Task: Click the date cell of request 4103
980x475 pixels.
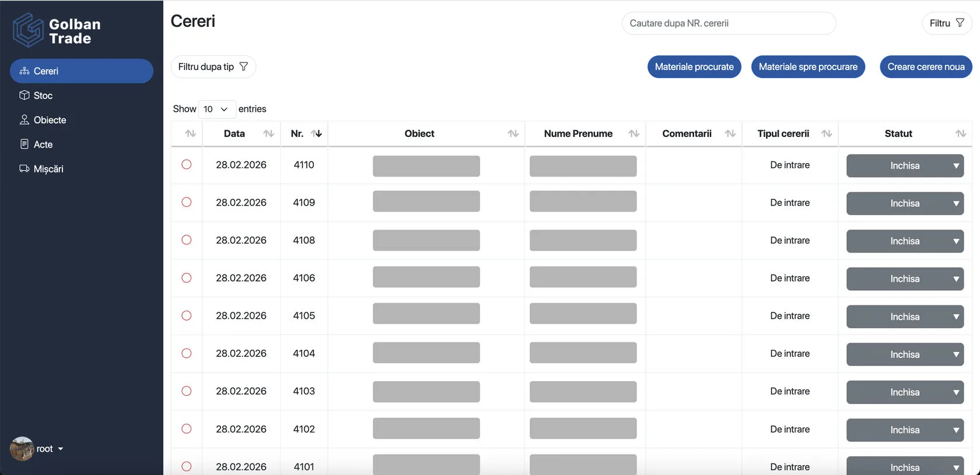Action: [241, 391]
